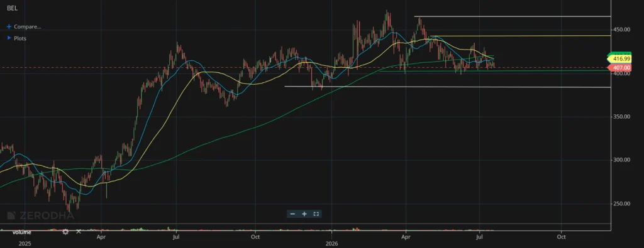Open the Compare... symbol option
Screen dimensions: 644x248
click(x=27, y=26)
